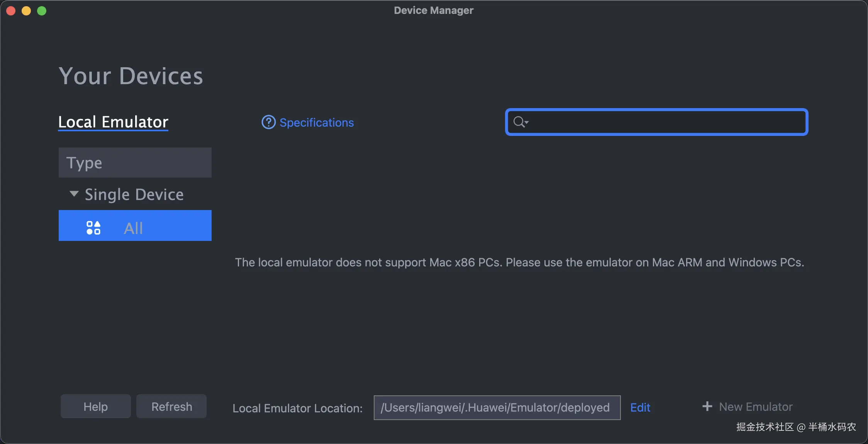This screenshot has height=444, width=868.
Task: Minimize window with yellow button
Action: click(26, 11)
